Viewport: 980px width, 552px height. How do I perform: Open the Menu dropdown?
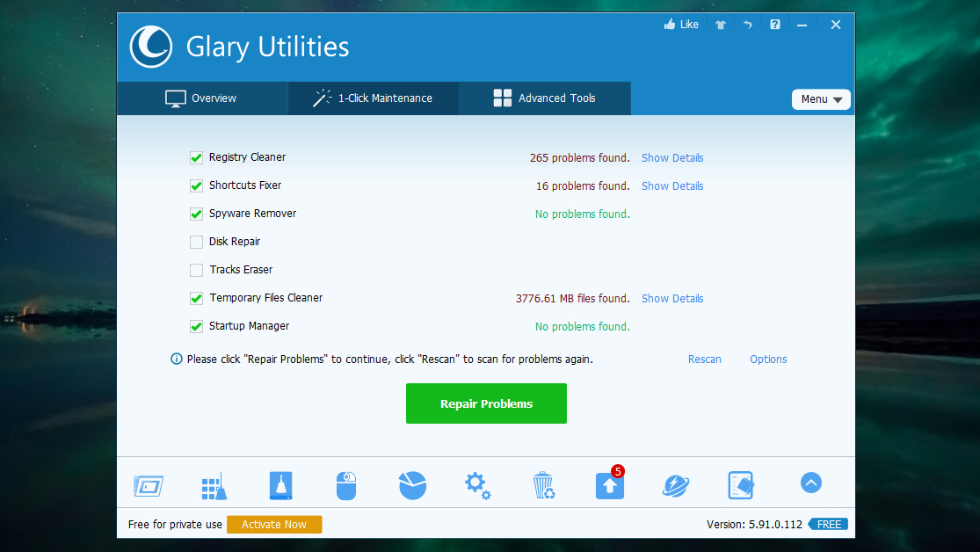coord(820,98)
